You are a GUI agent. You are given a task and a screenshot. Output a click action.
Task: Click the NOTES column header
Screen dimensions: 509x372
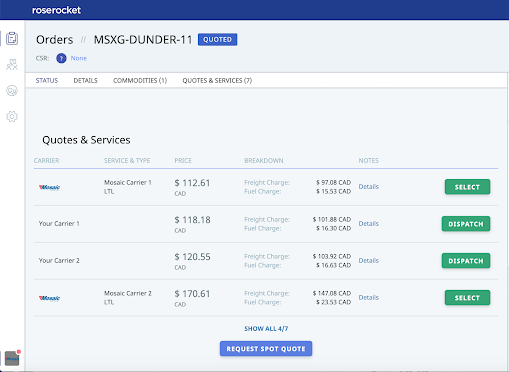[x=369, y=161]
